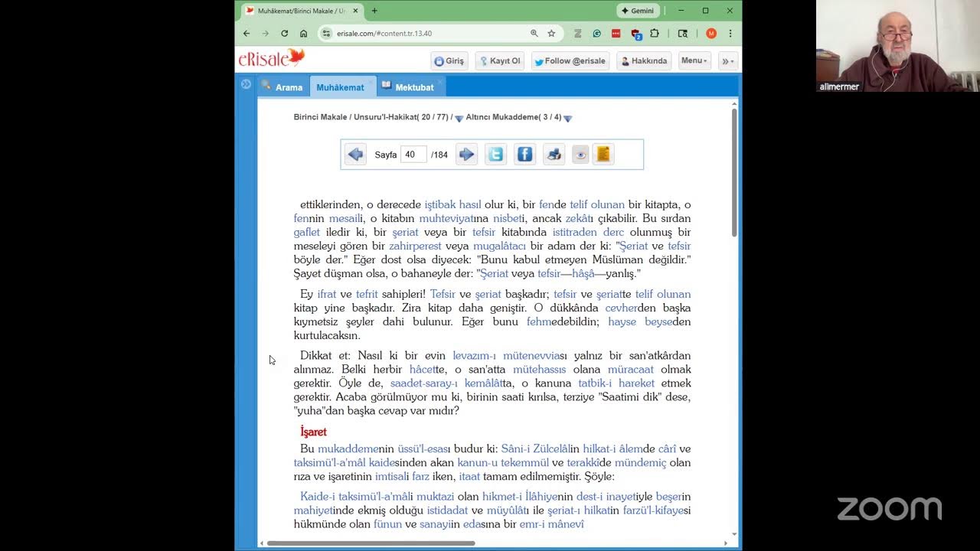Open the yellow notes icon
Viewport: 980px width, 551px height.
tap(603, 155)
